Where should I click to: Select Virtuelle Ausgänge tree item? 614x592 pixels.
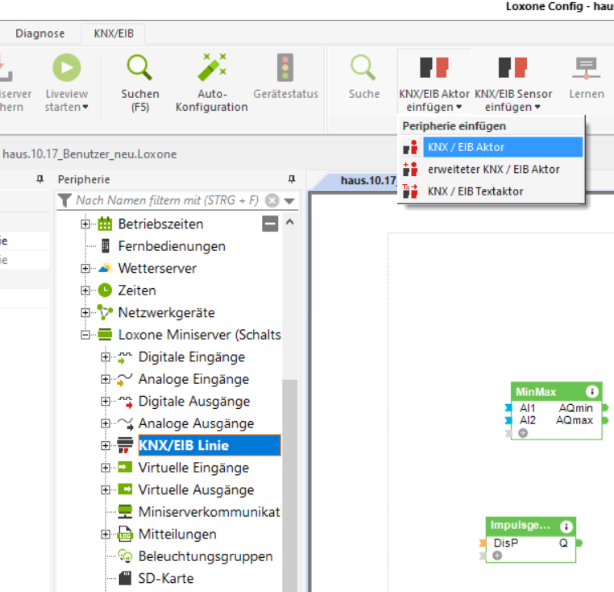pos(196,490)
